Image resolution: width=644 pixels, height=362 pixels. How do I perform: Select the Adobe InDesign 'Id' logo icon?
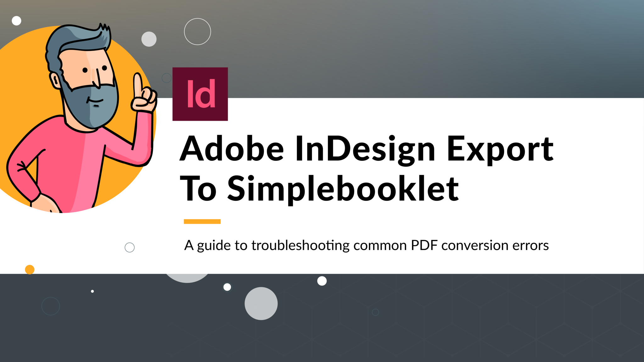pos(200,93)
